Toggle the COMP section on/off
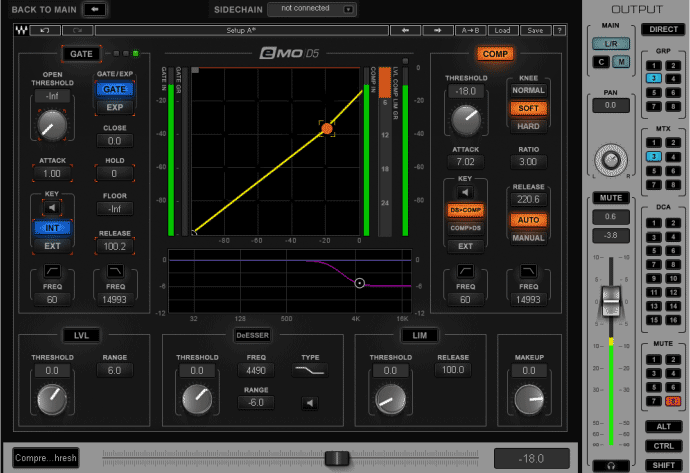The height and width of the screenshot is (473, 690). [x=495, y=54]
